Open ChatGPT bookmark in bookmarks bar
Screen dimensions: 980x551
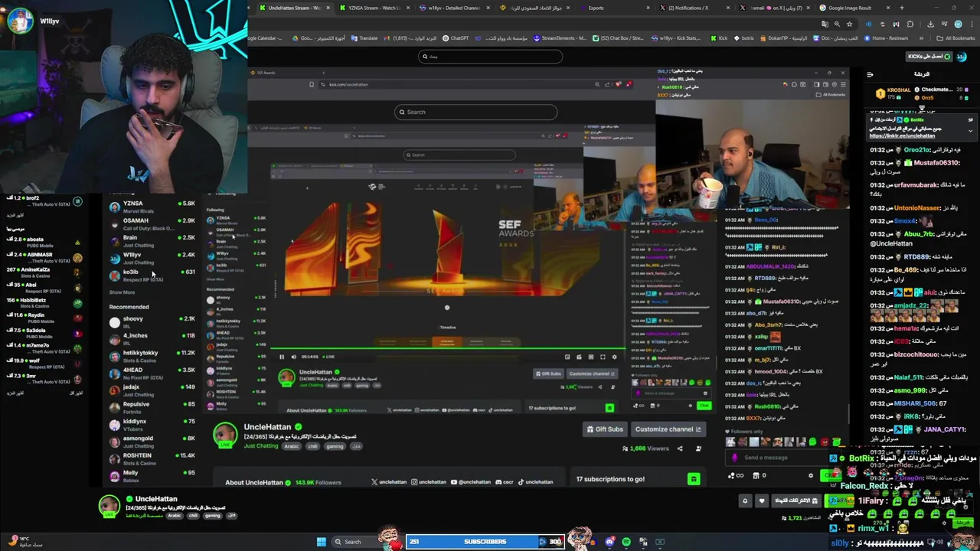(x=455, y=37)
